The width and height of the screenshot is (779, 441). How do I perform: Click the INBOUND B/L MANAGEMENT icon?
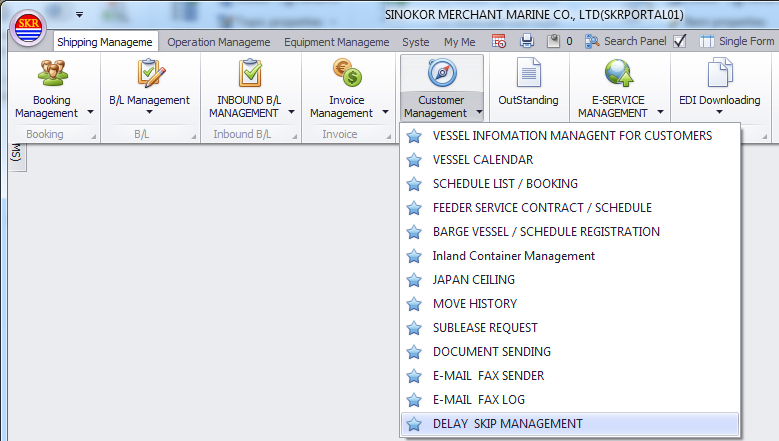coord(249,74)
